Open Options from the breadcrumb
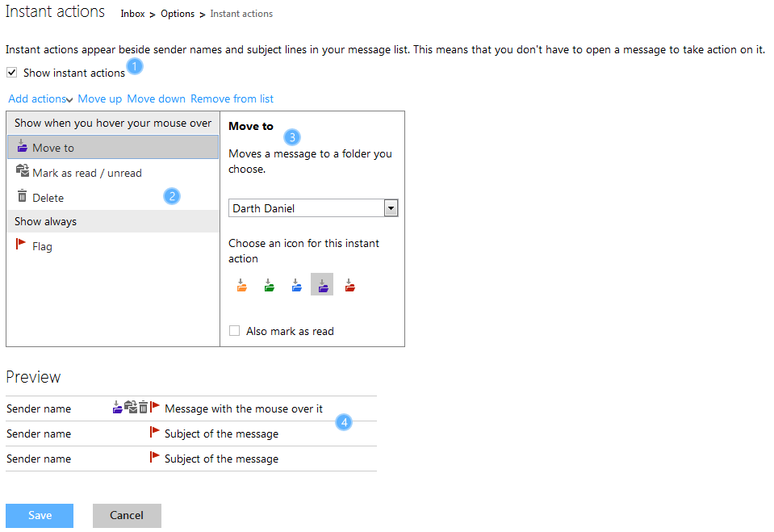 (x=177, y=13)
